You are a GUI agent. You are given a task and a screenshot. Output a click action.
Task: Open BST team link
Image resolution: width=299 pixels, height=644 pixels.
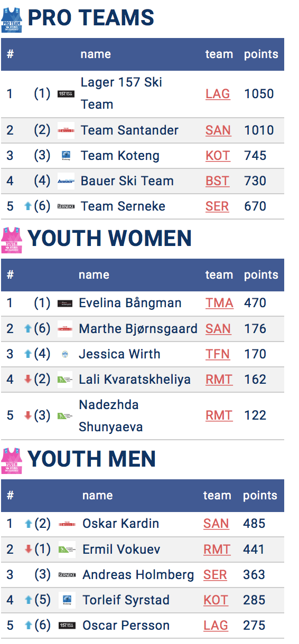(x=217, y=181)
